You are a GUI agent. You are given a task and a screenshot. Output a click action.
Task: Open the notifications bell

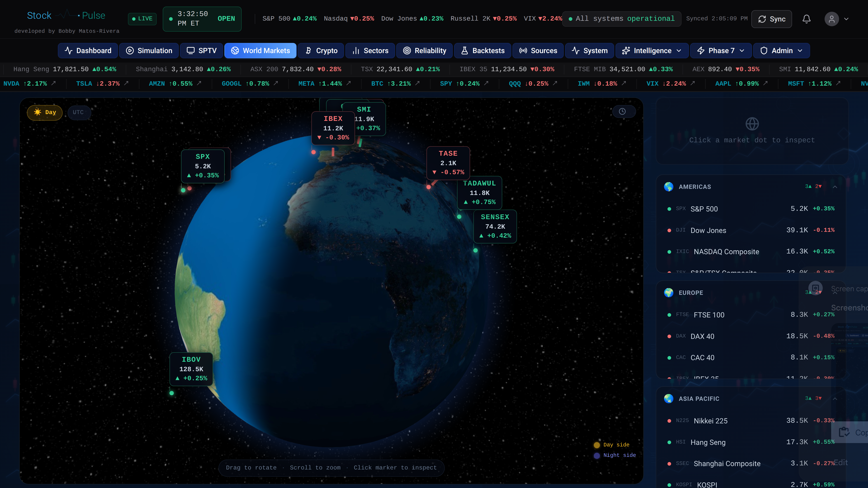tap(806, 19)
